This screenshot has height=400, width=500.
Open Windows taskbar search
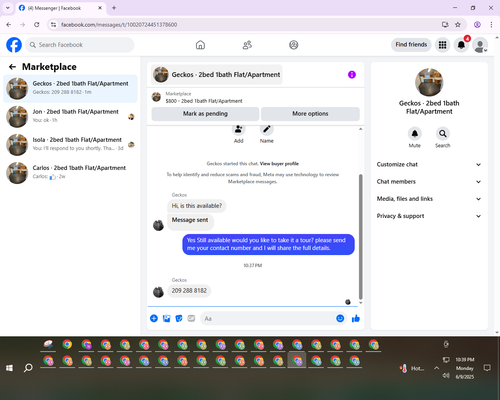pyautogui.click(x=28, y=368)
